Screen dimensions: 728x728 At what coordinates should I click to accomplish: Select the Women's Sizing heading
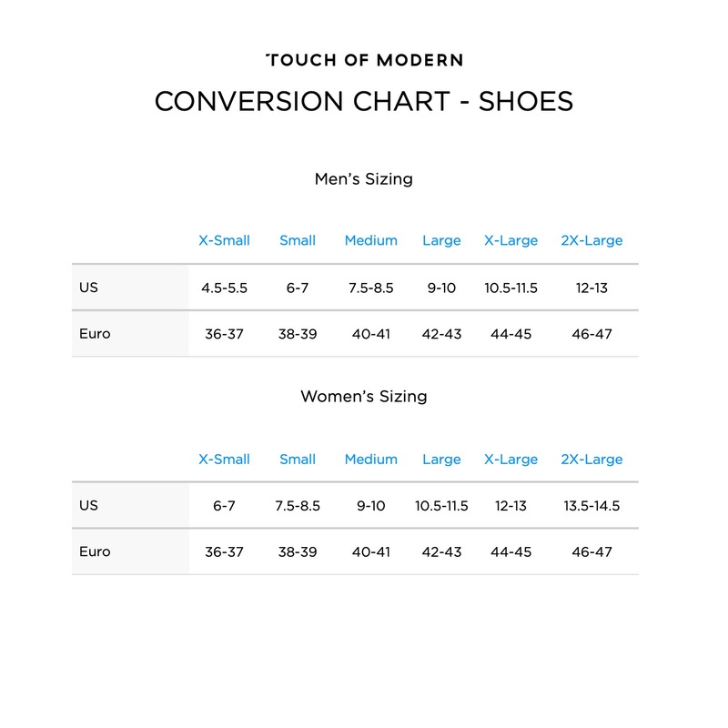364,397
